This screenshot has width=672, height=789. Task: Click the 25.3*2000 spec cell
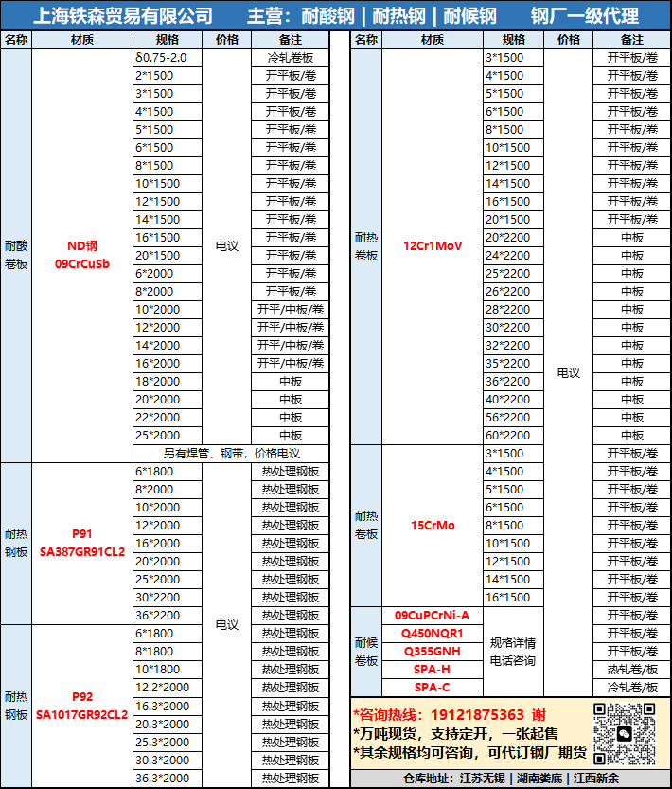[168, 743]
